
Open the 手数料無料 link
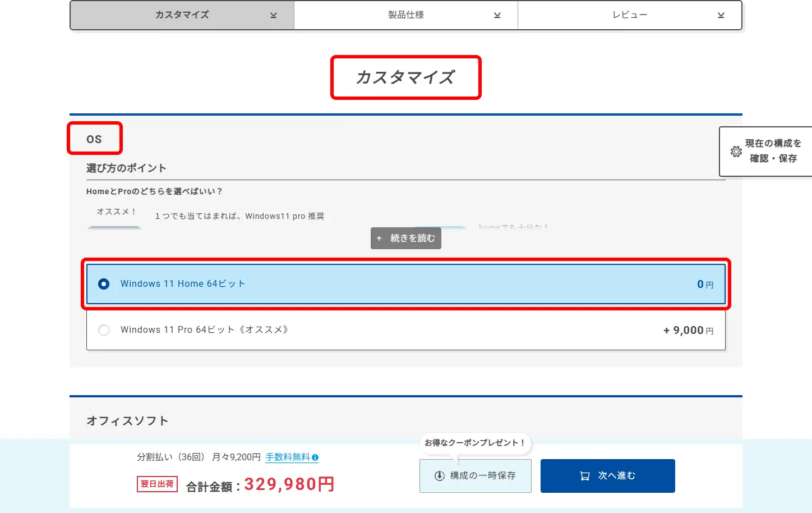[288, 457]
